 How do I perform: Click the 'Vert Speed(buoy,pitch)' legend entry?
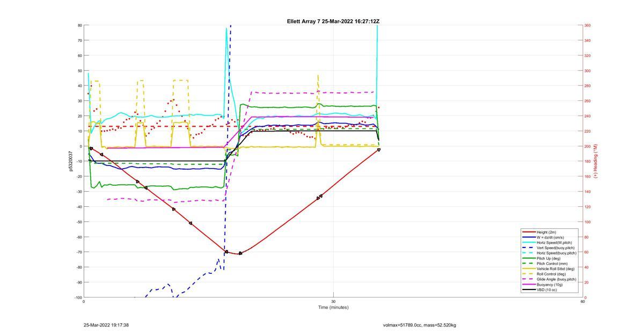pyautogui.click(x=550, y=248)
